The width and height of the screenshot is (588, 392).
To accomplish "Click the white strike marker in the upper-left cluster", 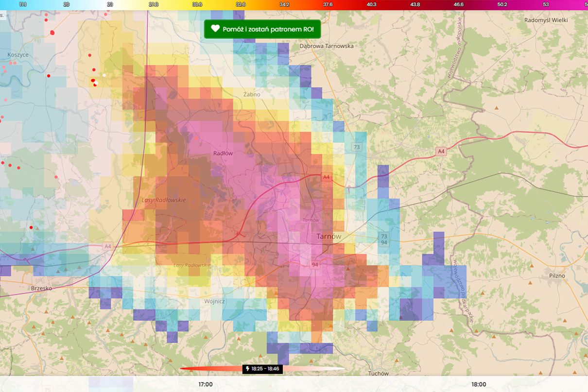I will (x=104, y=75).
